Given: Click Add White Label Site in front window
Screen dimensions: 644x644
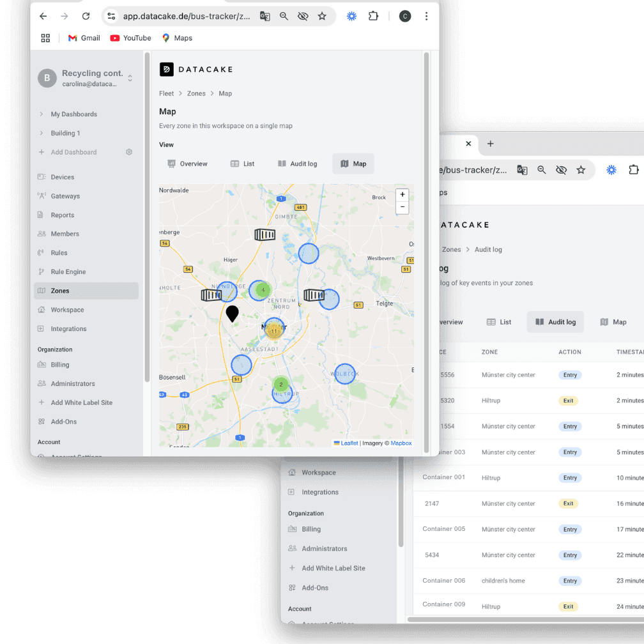Looking at the screenshot, I should point(82,402).
